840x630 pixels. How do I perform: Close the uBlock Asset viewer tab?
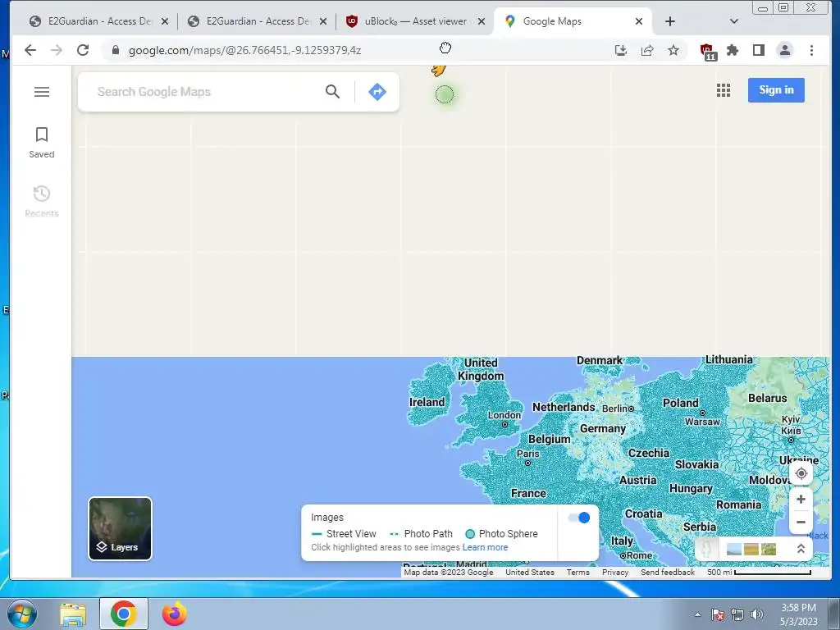[x=482, y=21]
